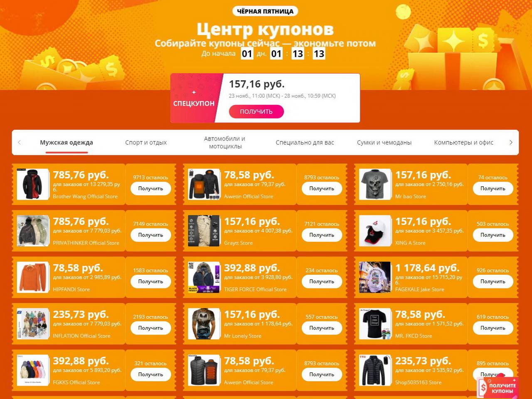Open the heated vest thumbnail from Aiwetin store
Viewport: 532px width, 399px height.
coord(204,370)
